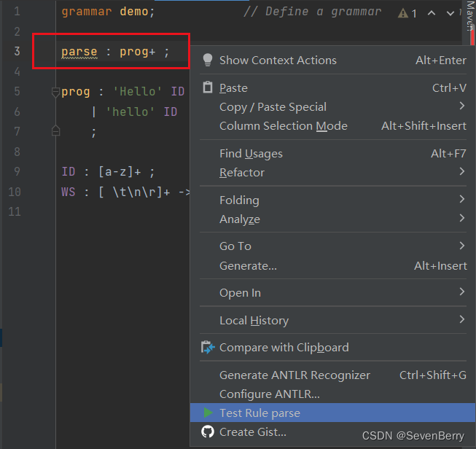Click the 'grammar' keyword
Image resolution: width=476 pixels, height=449 pixels.
(87, 12)
